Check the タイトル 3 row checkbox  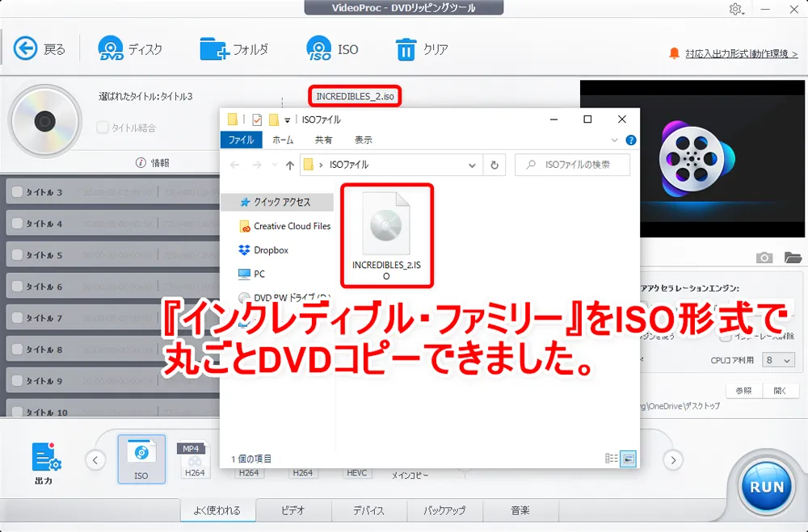pos(17,191)
